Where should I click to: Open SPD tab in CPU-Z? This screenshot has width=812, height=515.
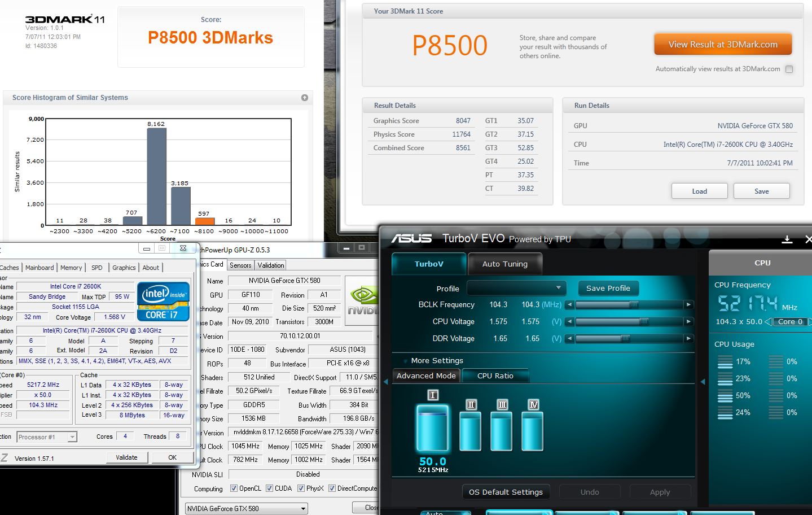97,268
